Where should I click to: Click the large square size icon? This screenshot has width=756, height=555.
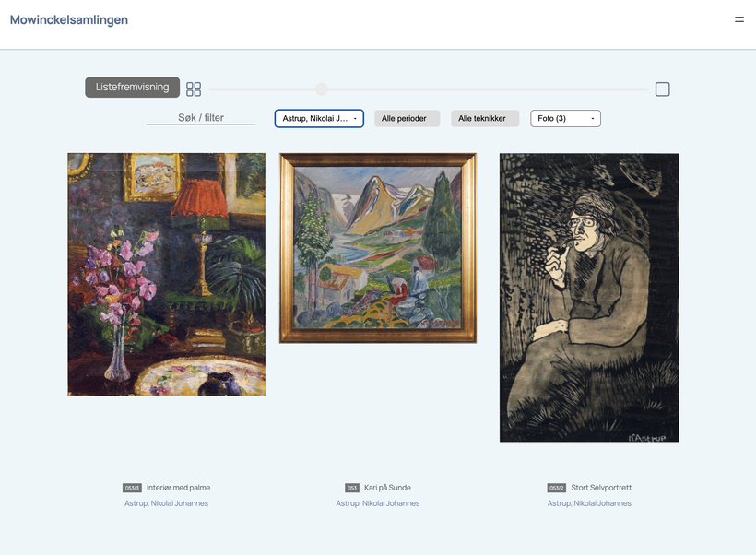(663, 89)
